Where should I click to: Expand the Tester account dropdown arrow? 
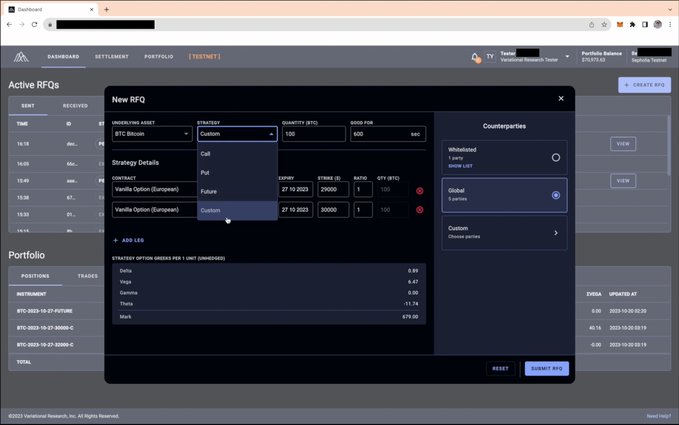tap(567, 56)
